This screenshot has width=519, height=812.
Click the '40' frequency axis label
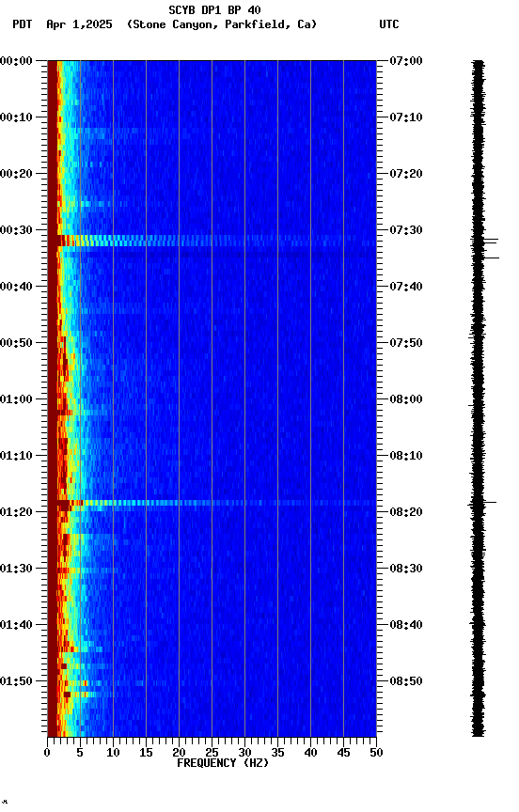click(x=311, y=753)
